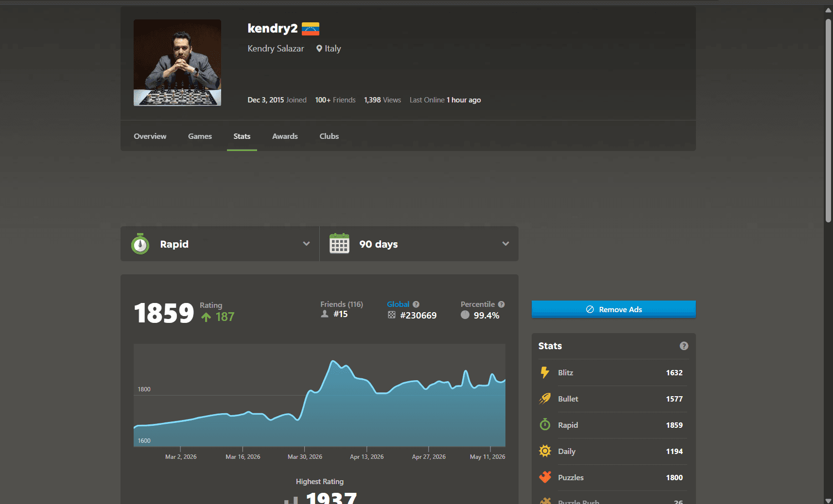Click the chessboard icon beside #230669

tap(392, 315)
